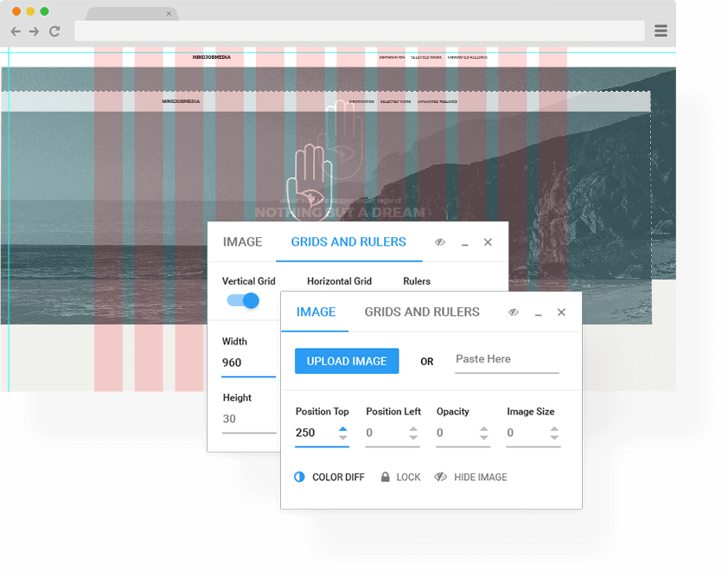This screenshot has width=728, height=578.
Task: Decrease Image Size with down arrow
Action: tap(554, 438)
